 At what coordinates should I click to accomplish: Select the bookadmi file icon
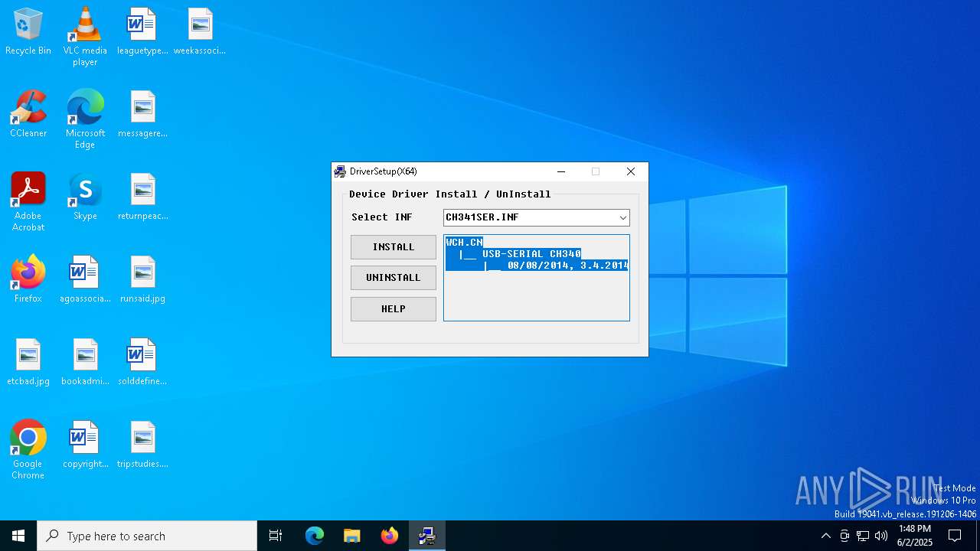85,363
